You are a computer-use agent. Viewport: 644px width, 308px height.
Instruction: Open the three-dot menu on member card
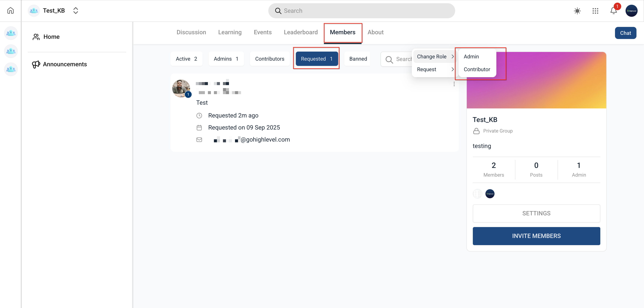click(454, 84)
